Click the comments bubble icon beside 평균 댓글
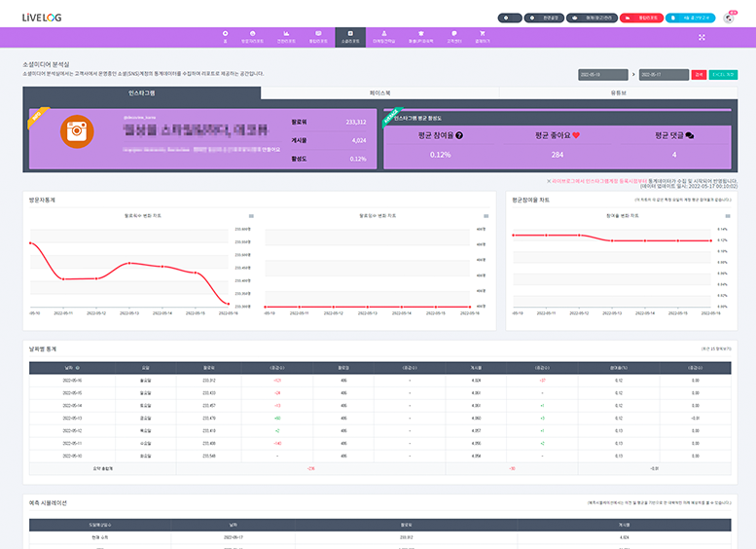756x549 pixels. [x=690, y=135]
